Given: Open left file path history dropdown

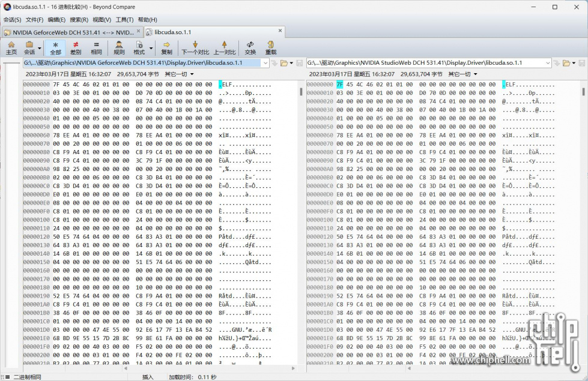Looking at the screenshot, I should pyautogui.click(x=265, y=63).
